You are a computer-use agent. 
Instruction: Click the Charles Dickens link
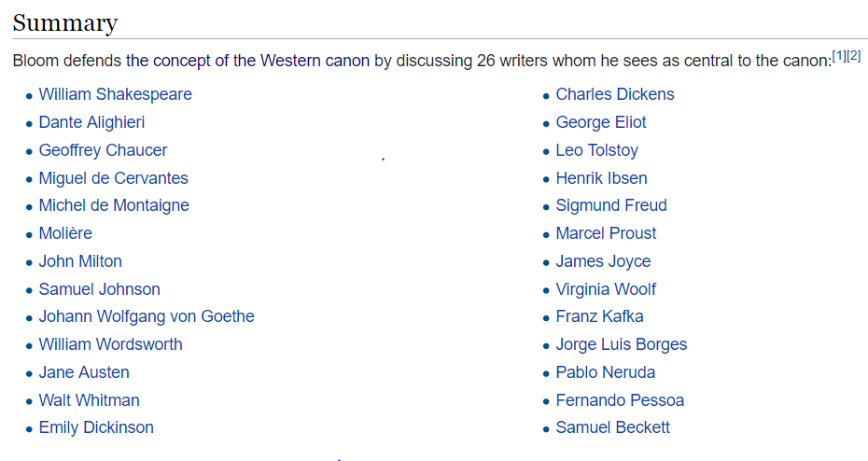[615, 94]
